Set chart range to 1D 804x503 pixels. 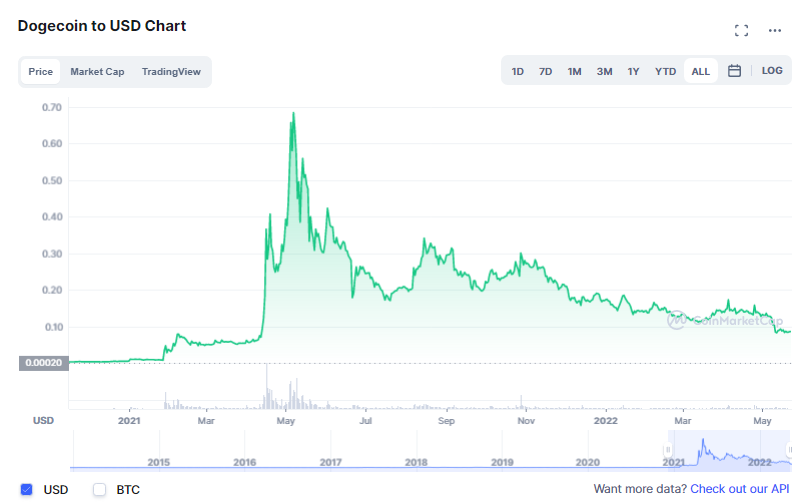coord(517,71)
